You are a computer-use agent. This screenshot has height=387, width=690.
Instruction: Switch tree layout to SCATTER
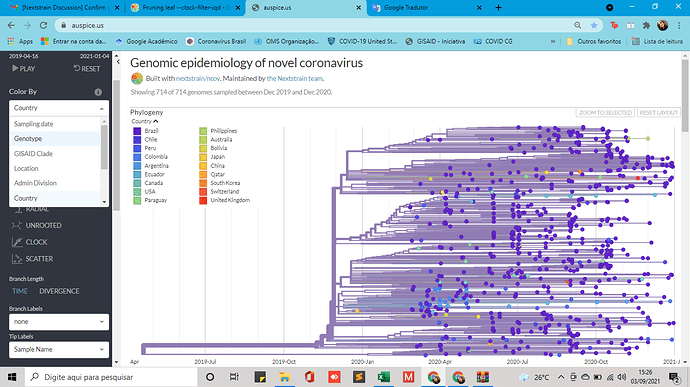pos(32,259)
